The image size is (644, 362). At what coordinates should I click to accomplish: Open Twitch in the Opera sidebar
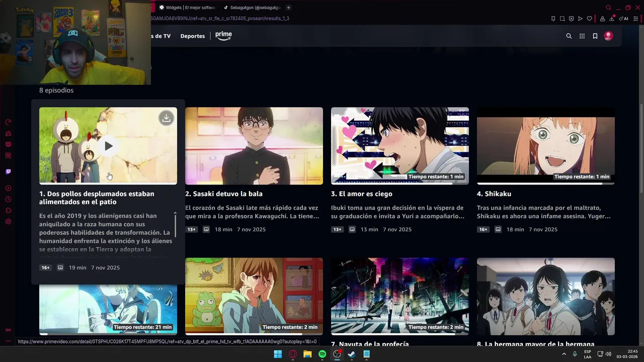tap(8, 171)
